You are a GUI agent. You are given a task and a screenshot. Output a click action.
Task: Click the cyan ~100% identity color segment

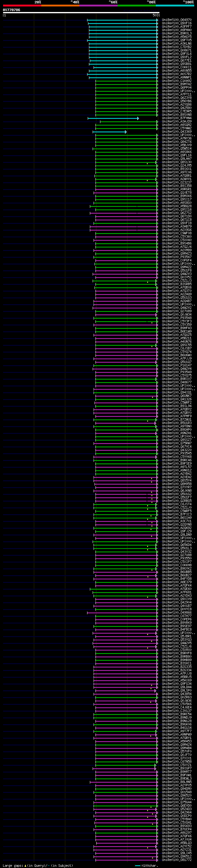pyautogui.click(x=175, y=6)
